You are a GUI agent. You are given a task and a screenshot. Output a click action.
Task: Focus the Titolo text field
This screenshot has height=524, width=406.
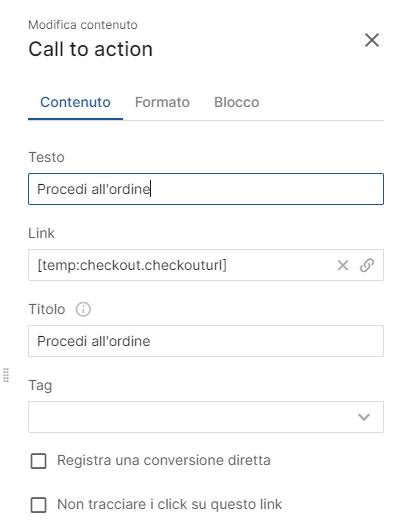(206, 341)
